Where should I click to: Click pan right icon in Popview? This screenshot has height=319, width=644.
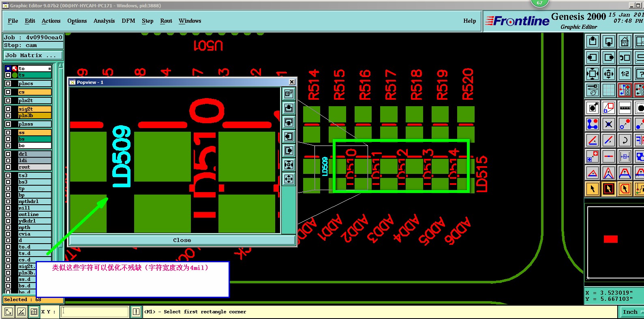(x=289, y=150)
